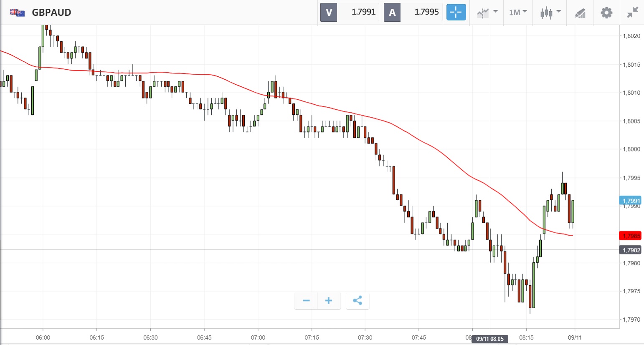Click the A buy button
Image resolution: width=644 pixels, height=345 pixels.
click(x=392, y=12)
